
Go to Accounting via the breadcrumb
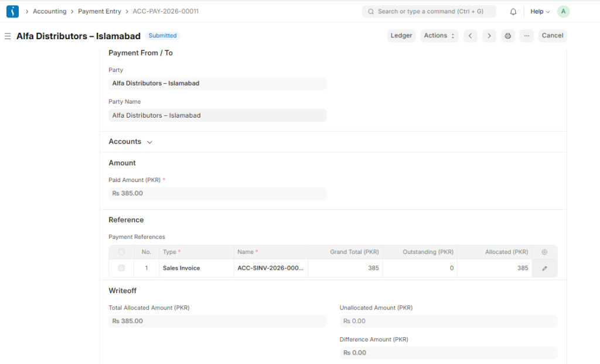point(50,11)
